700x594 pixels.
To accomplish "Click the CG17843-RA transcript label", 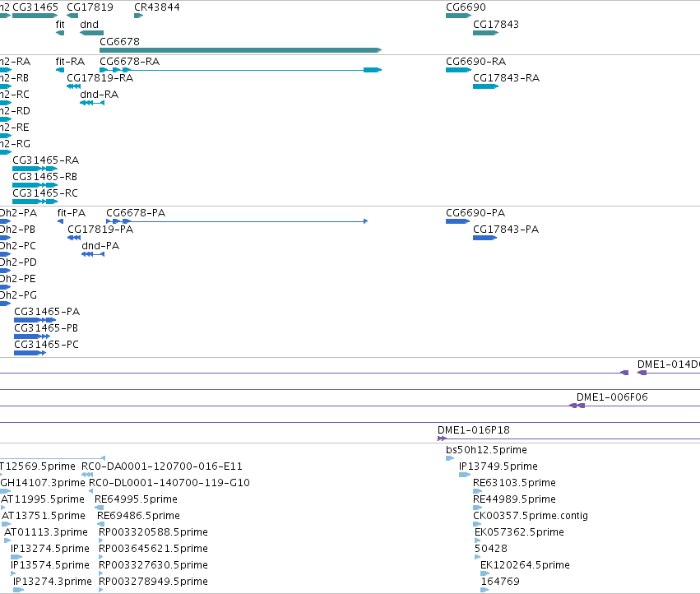I will pos(506,77).
